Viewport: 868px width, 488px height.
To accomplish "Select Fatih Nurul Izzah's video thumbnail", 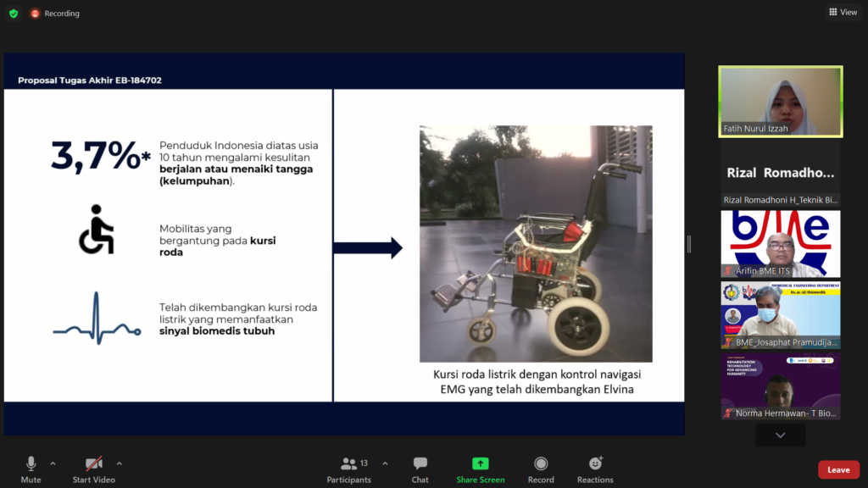I will (781, 101).
